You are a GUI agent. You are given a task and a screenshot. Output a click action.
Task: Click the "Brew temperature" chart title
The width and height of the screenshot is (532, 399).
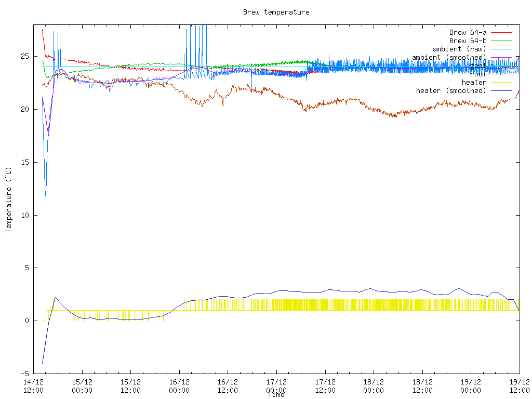(x=276, y=12)
